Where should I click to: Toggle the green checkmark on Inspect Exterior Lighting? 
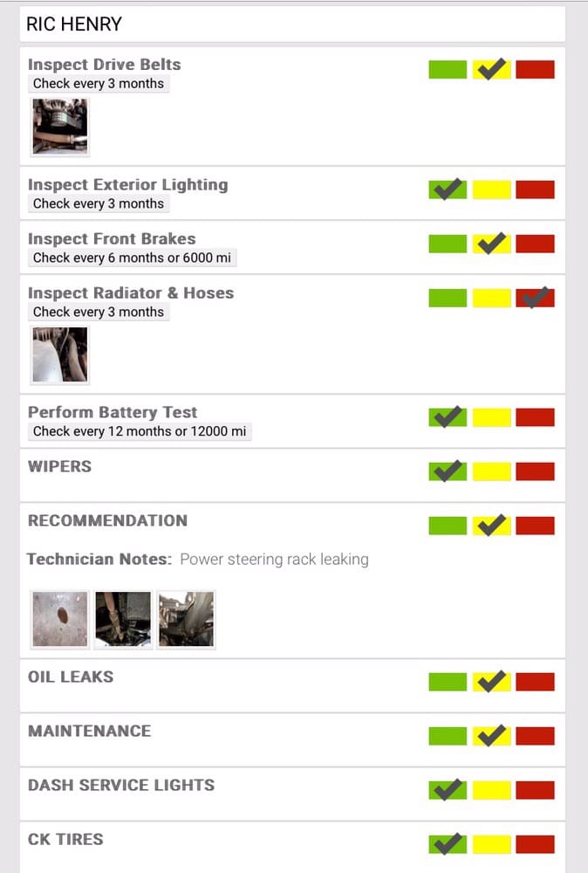(448, 189)
